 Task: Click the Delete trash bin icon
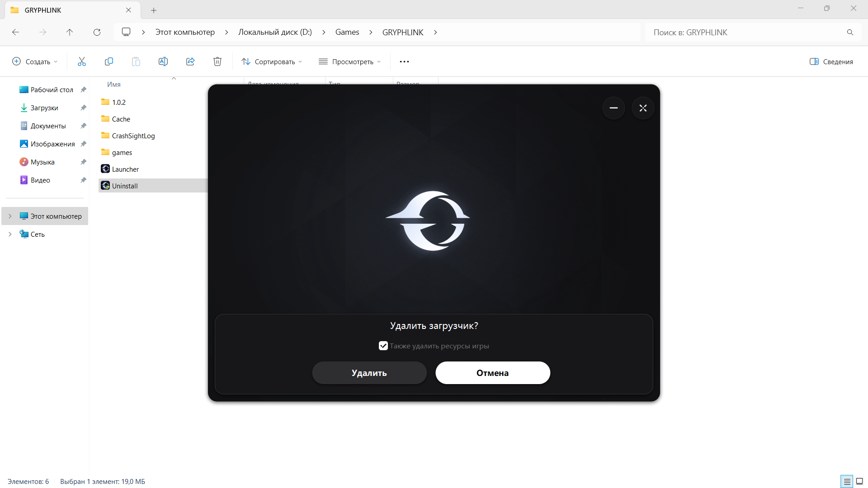(x=217, y=61)
